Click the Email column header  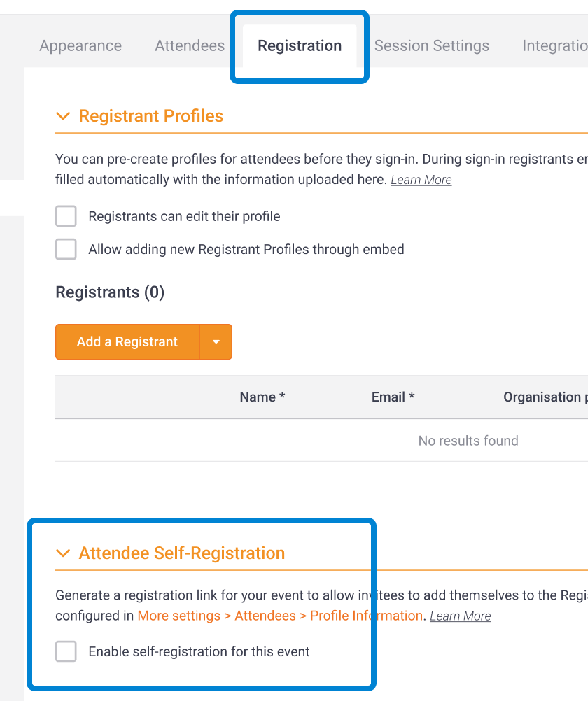[392, 397]
